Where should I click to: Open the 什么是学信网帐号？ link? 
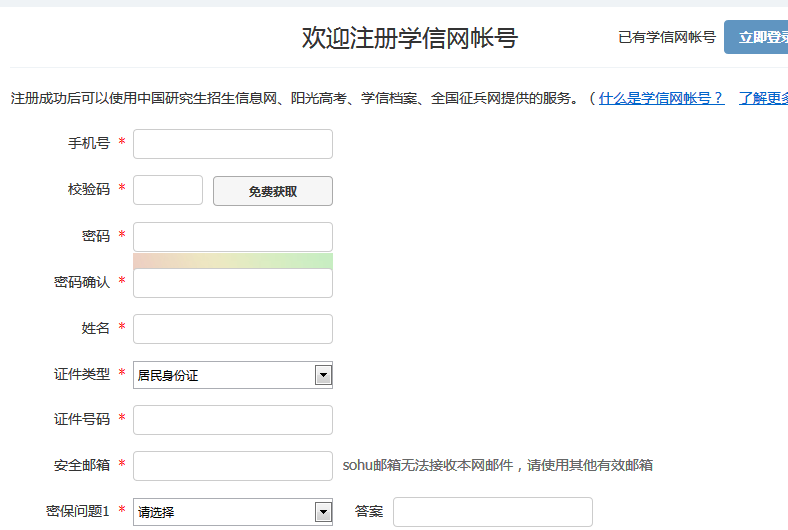point(661,98)
